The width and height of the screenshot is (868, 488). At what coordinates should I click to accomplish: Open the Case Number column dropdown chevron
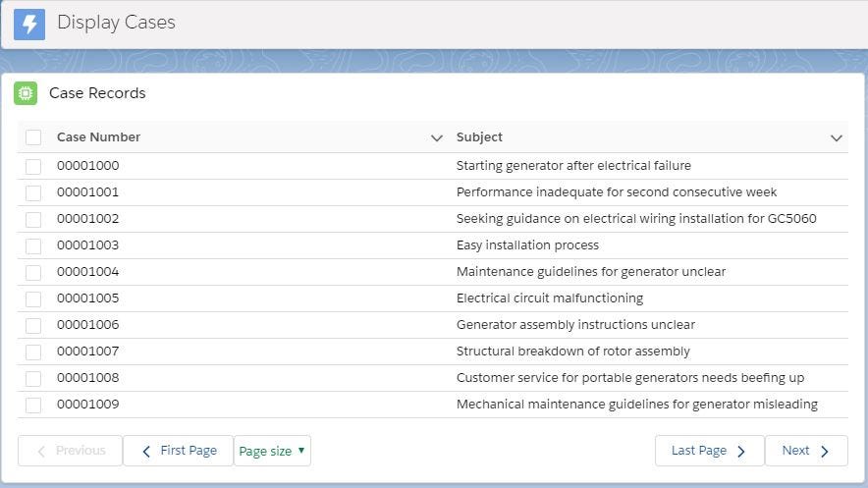click(x=437, y=137)
